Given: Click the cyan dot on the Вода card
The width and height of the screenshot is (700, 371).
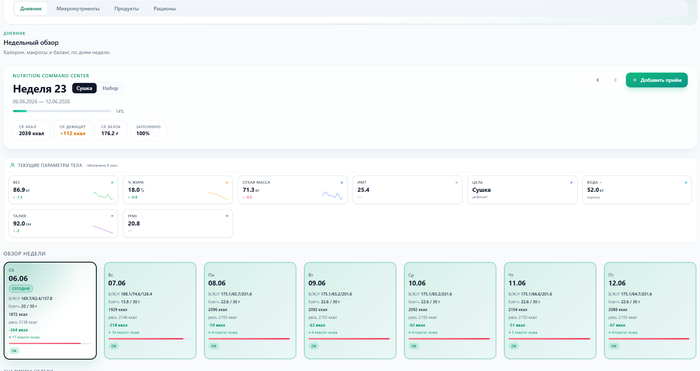Looking at the screenshot, I should (x=686, y=183).
